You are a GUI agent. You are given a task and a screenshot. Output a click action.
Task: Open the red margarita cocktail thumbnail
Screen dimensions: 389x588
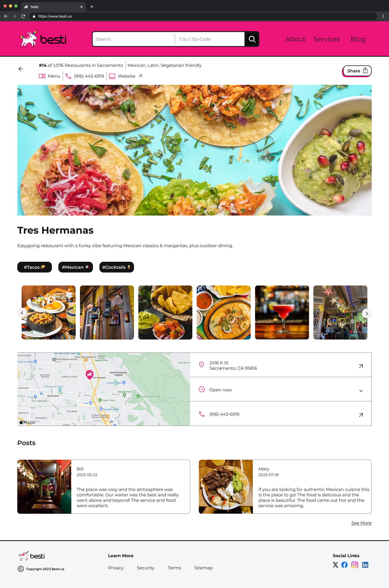tap(282, 313)
